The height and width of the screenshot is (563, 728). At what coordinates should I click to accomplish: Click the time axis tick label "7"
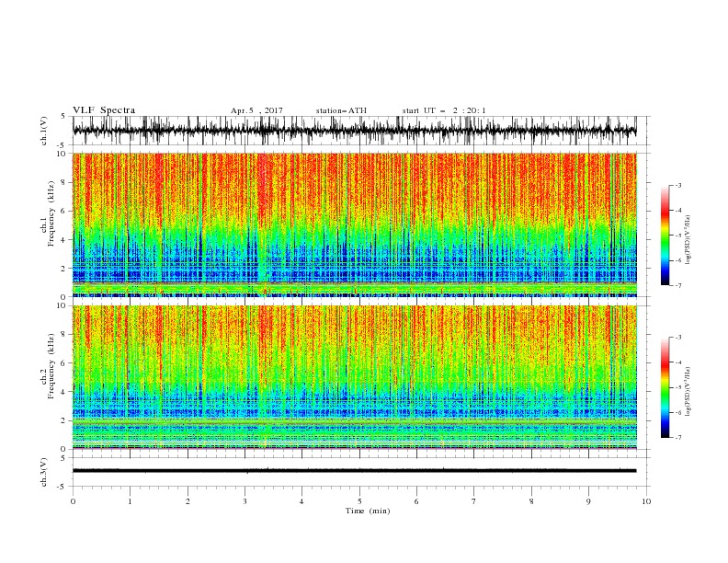coord(474,501)
